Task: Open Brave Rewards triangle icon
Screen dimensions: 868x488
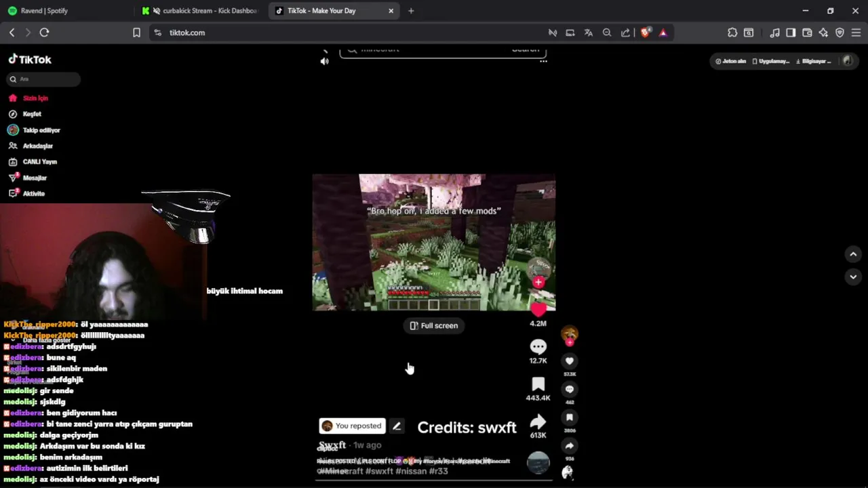Action: pos(663,33)
